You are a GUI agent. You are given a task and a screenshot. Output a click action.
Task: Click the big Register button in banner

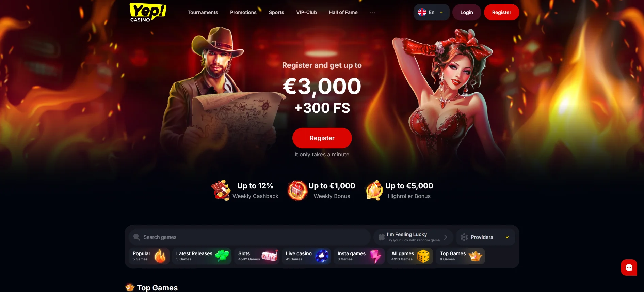click(322, 138)
